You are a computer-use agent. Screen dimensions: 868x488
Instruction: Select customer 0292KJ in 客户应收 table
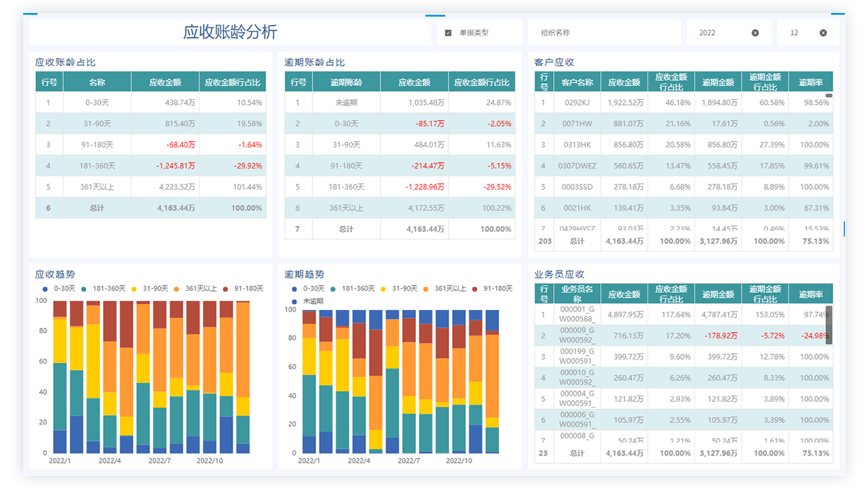click(x=576, y=103)
